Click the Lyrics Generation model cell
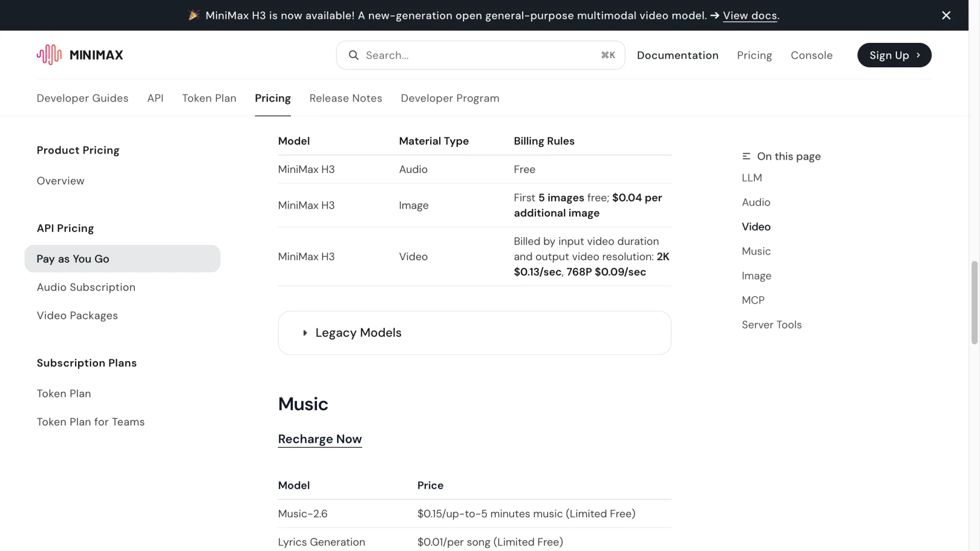 [x=321, y=542]
